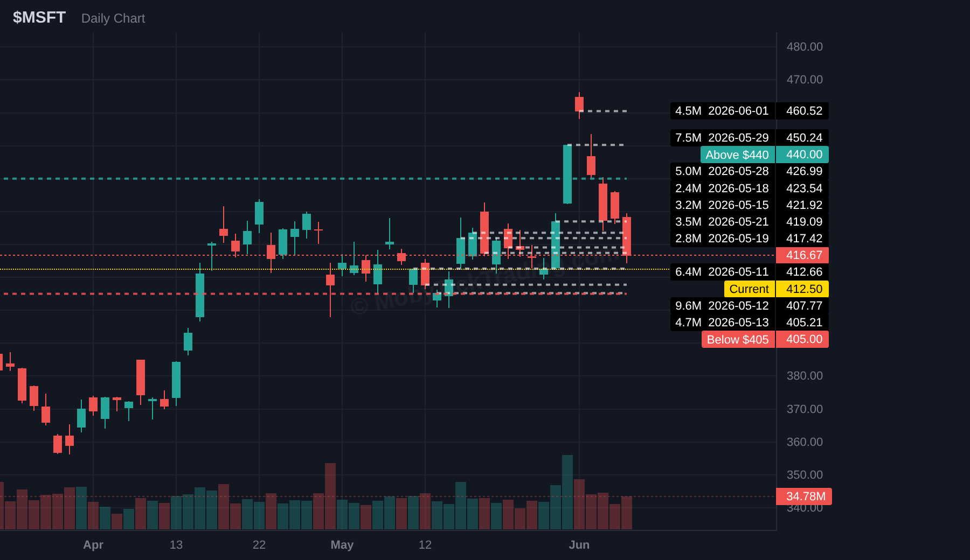The image size is (970, 560).
Task: Click the Apr date axis label
Action: click(x=93, y=545)
